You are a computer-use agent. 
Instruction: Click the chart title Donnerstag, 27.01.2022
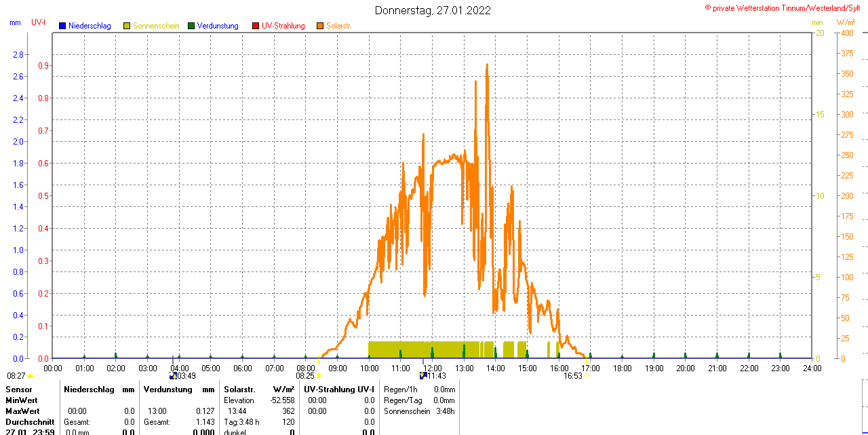click(433, 10)
